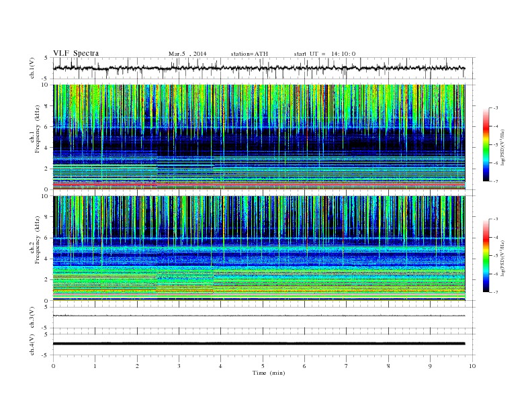Click the "ch.1(V)" waveform axis label
532x411 pixels.
pyautogui.click(x=32, y=68)
